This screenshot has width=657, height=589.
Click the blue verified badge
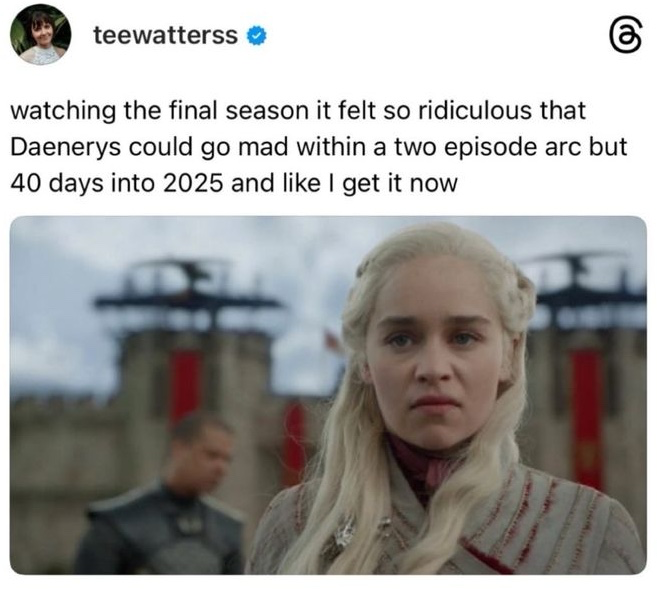click(x=256, y=35)
